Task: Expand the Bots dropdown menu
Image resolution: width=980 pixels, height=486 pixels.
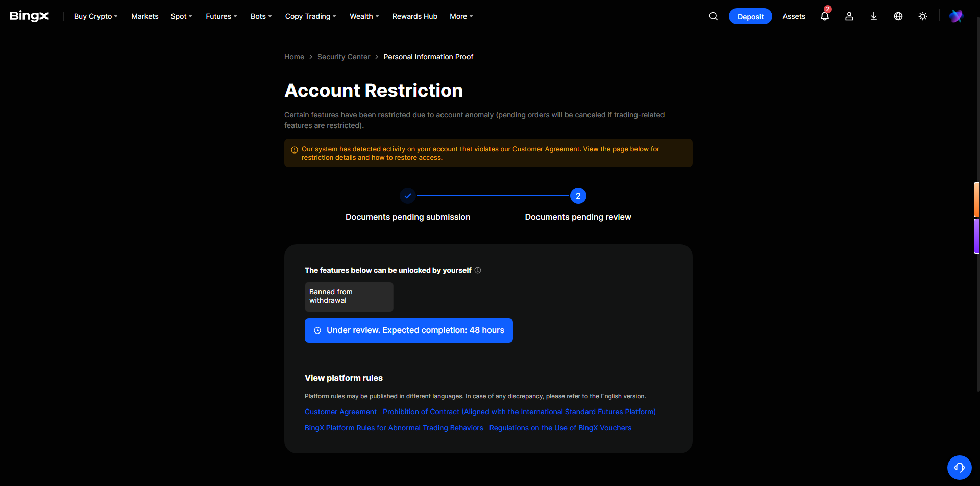Action: click(x=261, y=16)
